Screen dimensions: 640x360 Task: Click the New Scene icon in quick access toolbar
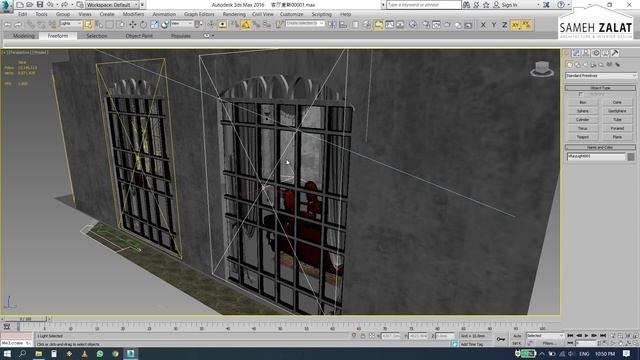tap(20, 5)
